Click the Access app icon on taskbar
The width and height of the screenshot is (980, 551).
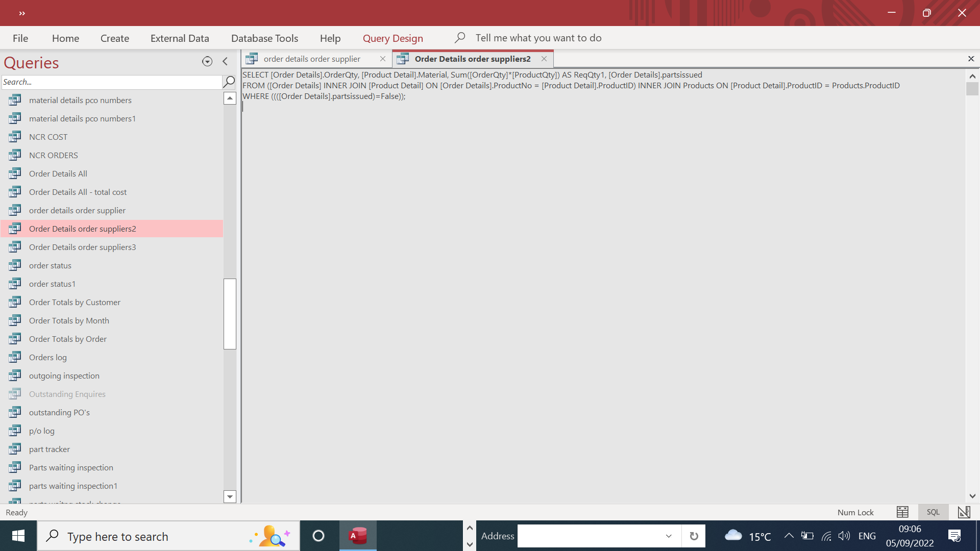click(x=358, y=536)
